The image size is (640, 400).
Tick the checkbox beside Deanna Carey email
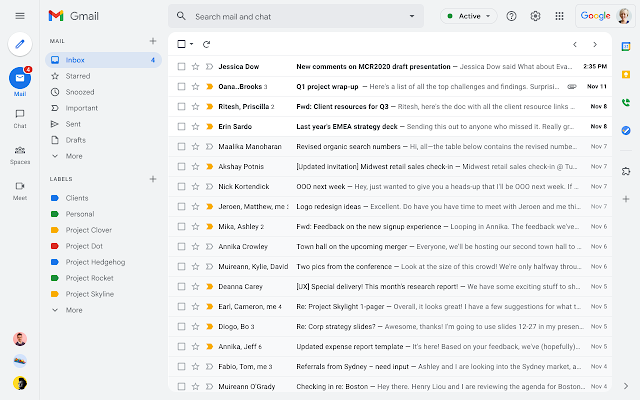pyautogui.click(x=181, y=286)
